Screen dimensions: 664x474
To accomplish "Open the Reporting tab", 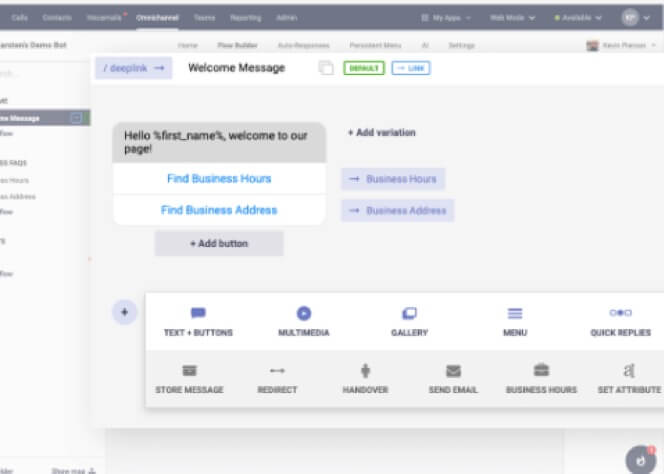I will point(246,18).
